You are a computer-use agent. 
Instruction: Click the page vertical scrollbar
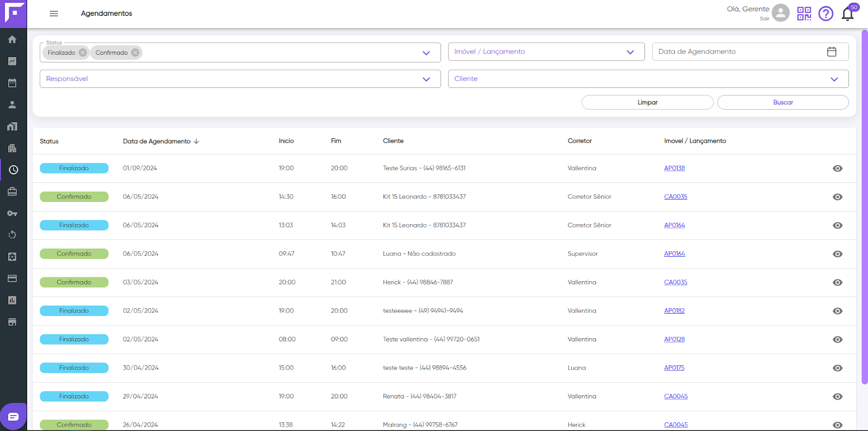point(864,206)
